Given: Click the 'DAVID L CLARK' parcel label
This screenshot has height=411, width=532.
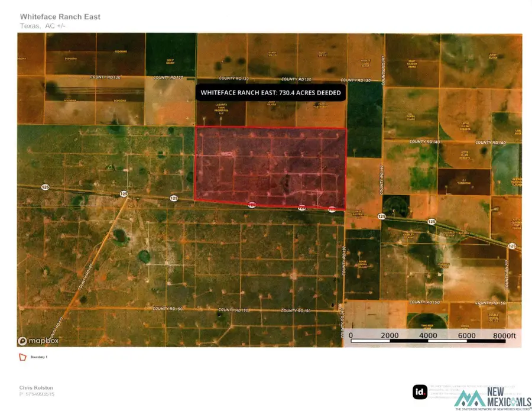Looking at the screenshot, I should pos(411,118).
